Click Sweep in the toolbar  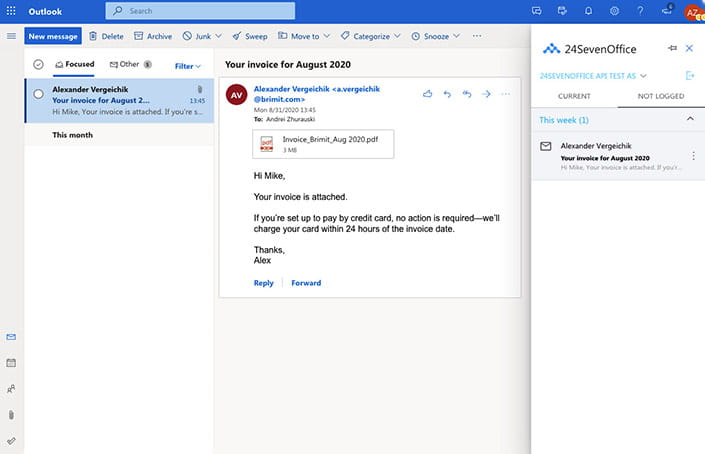point(250,36)
